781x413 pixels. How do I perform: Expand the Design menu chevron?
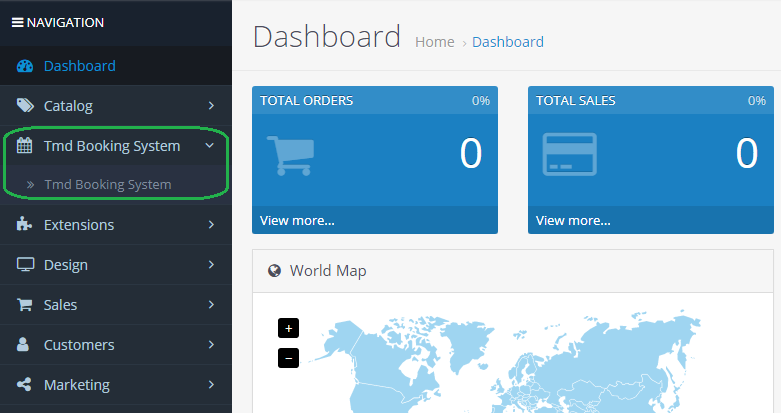[211, 265]
